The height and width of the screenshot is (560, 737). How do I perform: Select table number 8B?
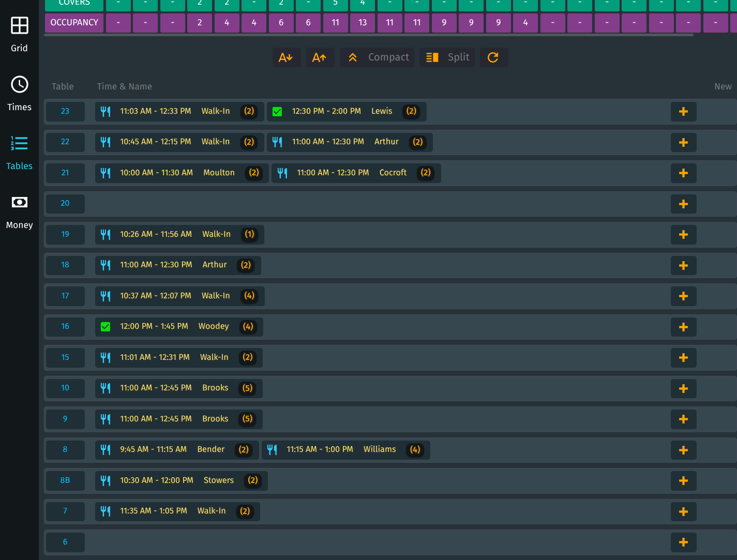pyautogui.click(x=65, y=480)
